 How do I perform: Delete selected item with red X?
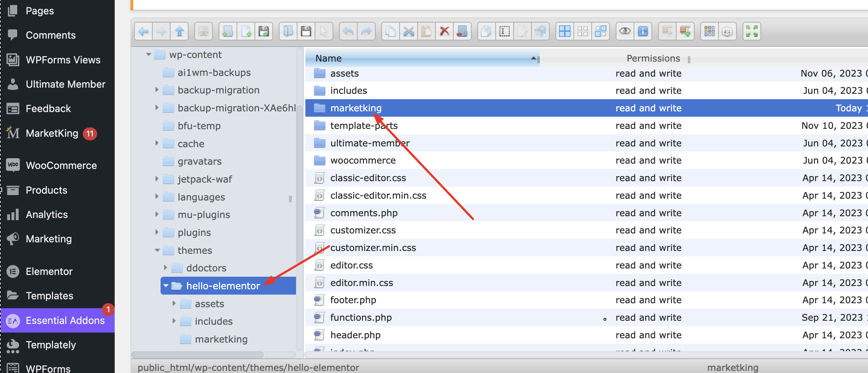[x=444, y=32]
